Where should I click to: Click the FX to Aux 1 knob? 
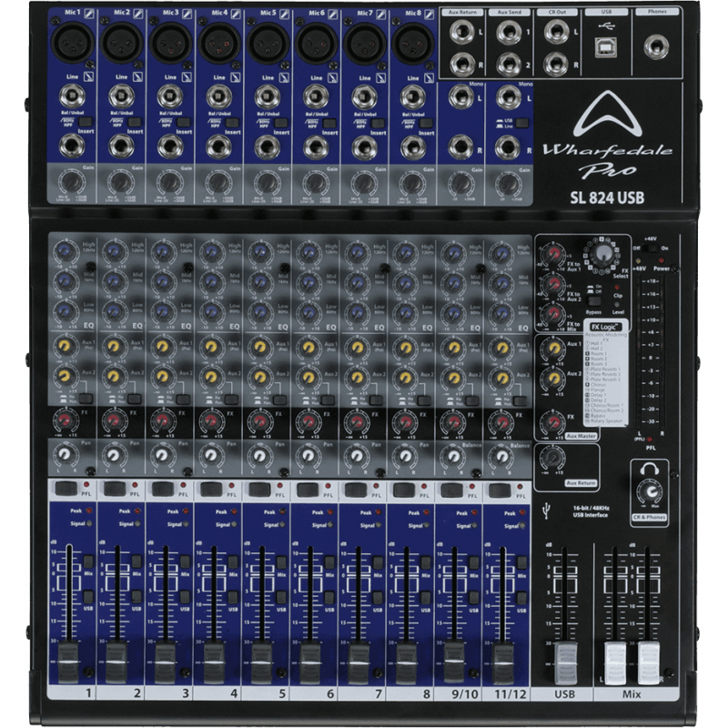553,254
